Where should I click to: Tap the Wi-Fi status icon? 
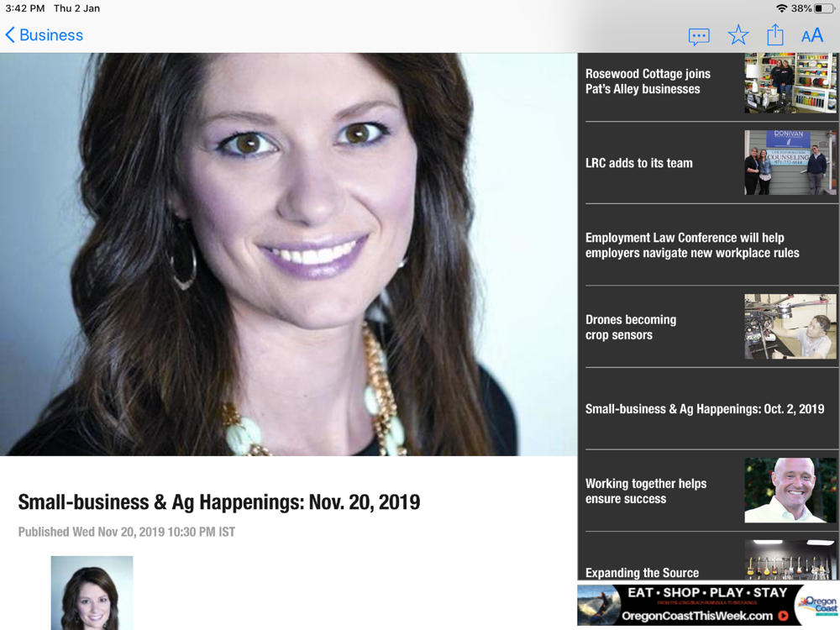pos(782,8)
